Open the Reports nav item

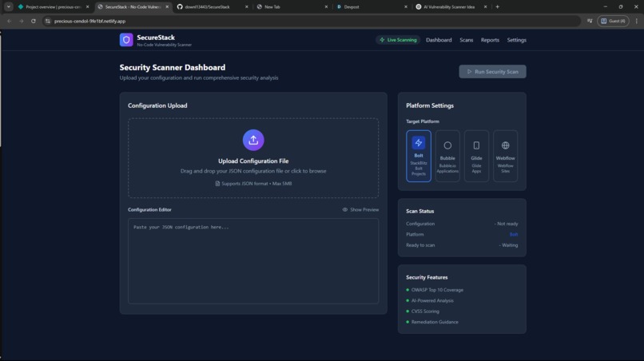click(x=490, y=40)
